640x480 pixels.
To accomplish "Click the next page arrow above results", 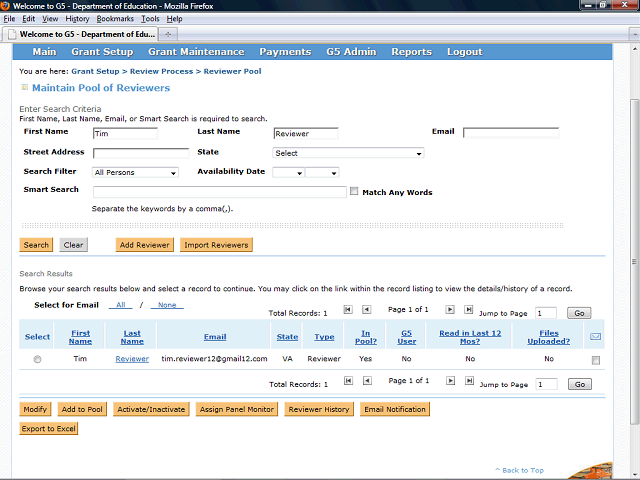I will point(450,311).
